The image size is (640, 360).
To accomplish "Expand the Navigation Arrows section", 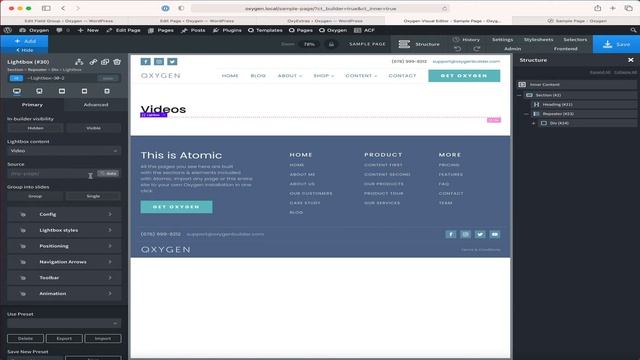I will tap(64, 262).
